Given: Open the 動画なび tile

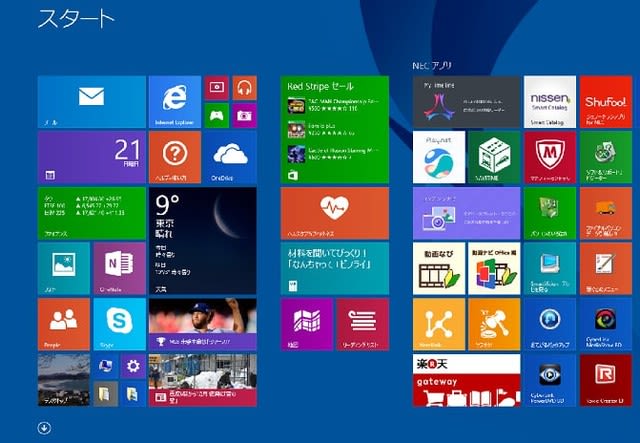Looking at the screenshot, I should (x=439, y=269).
